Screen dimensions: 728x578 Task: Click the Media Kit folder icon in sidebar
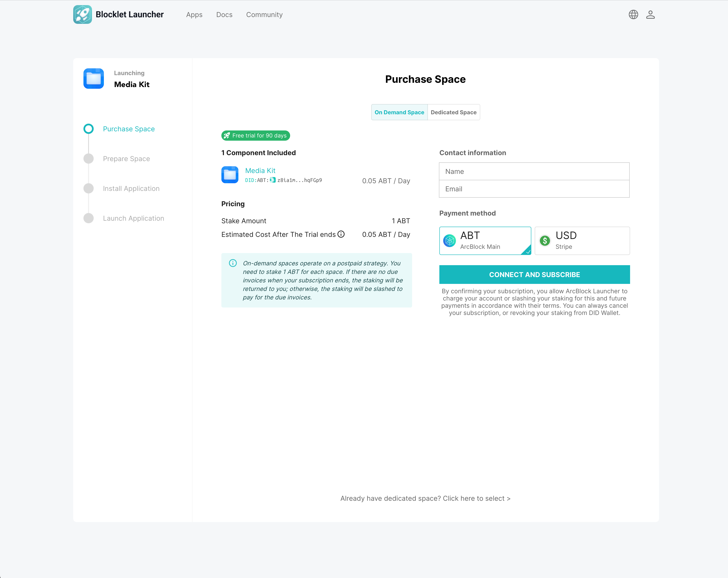pyautogui.click(x=93, y=79)
